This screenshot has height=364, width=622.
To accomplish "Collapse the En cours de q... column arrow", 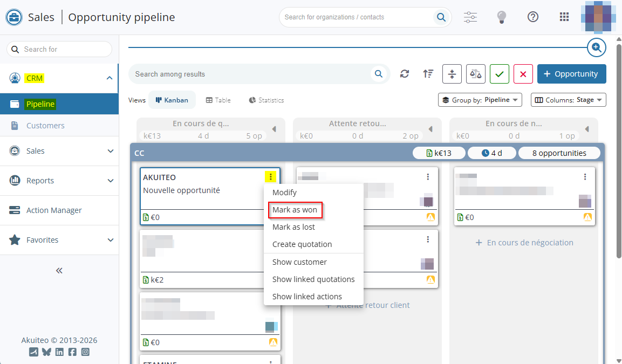I will pos(274,129).
